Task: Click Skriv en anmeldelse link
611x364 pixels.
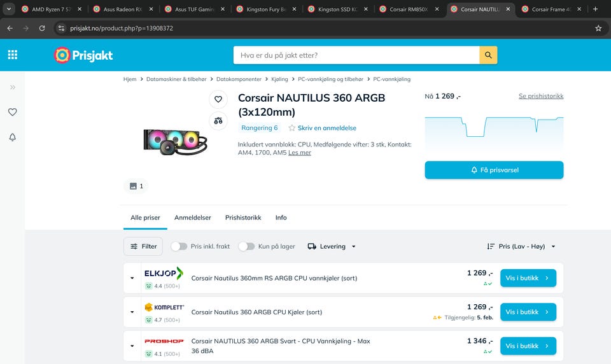Action: pos(327,128)
